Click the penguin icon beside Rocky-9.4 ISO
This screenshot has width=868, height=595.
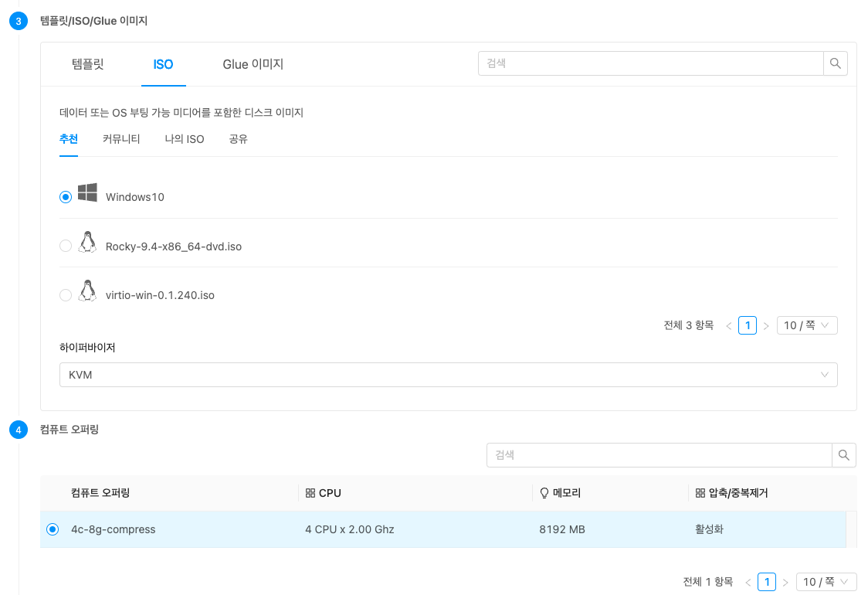point(87,242)
